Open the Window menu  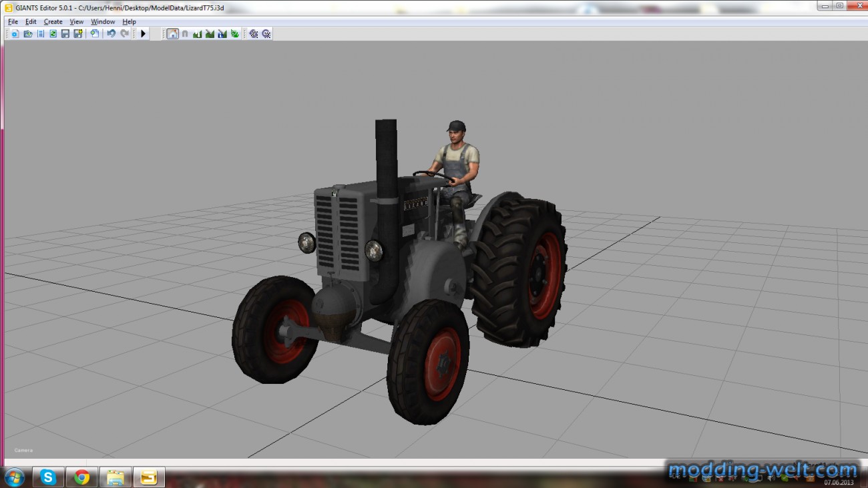click(103, 22)
